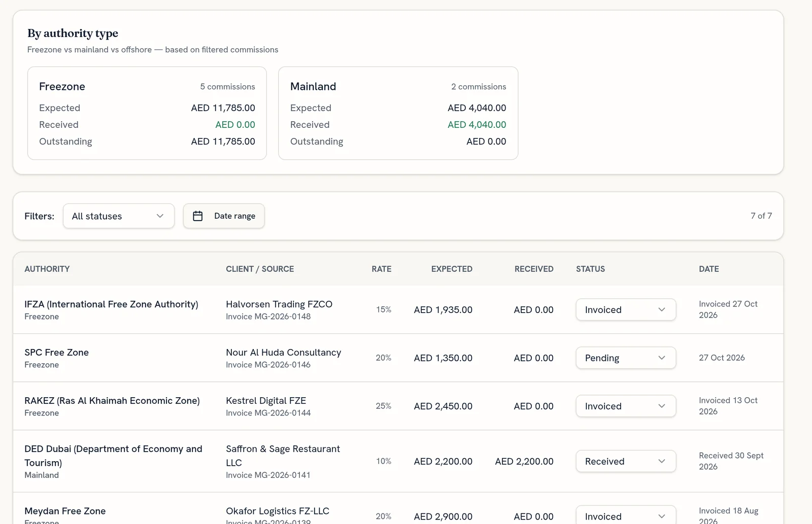Click the 10% rate value

click(384, 461)
